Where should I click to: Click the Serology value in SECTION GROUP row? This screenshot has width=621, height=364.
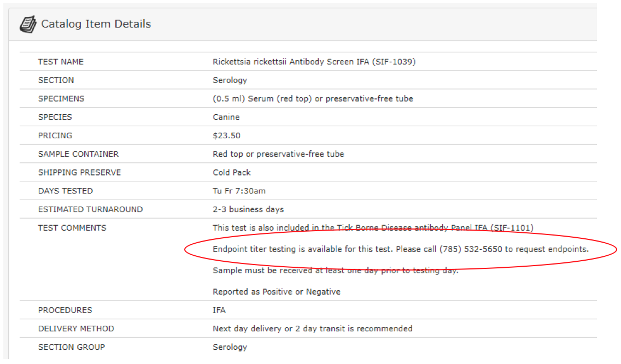pos(230,347)
